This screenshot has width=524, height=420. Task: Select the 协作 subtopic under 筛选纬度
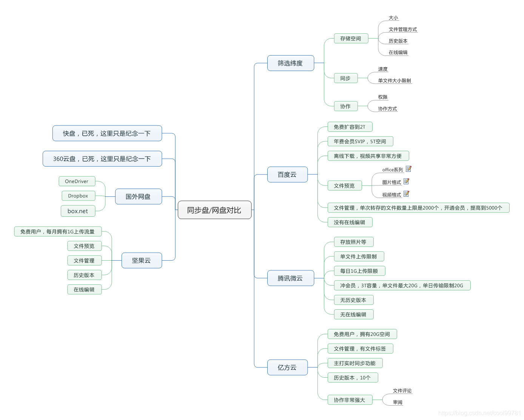click(346, 107)
